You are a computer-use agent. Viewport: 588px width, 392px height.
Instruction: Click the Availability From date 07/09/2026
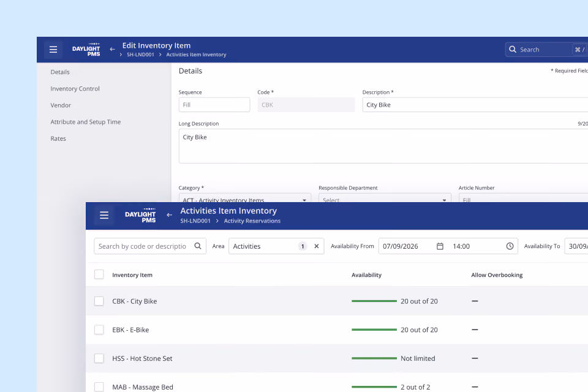click(x=400, y=246)
